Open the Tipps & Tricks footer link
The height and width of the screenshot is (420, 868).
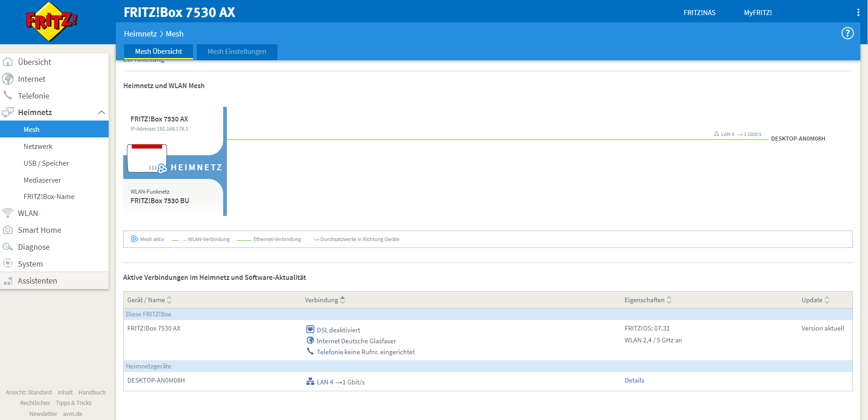73,403
